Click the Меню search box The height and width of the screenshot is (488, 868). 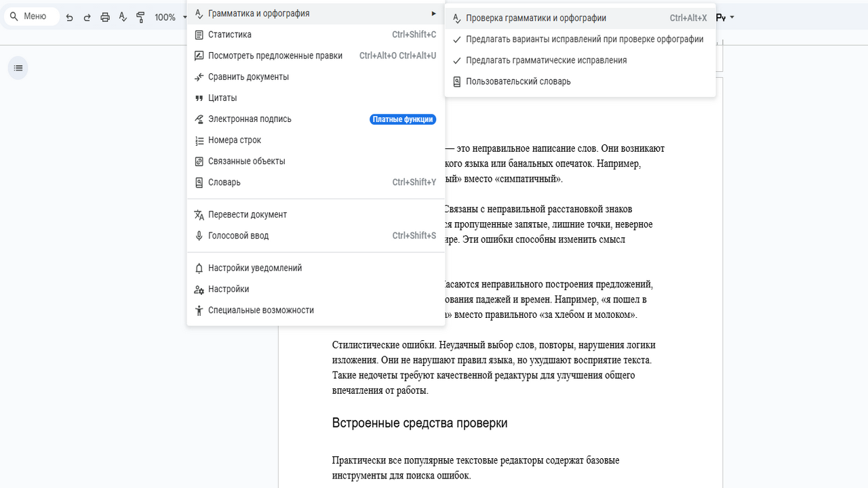pos(31,17)
